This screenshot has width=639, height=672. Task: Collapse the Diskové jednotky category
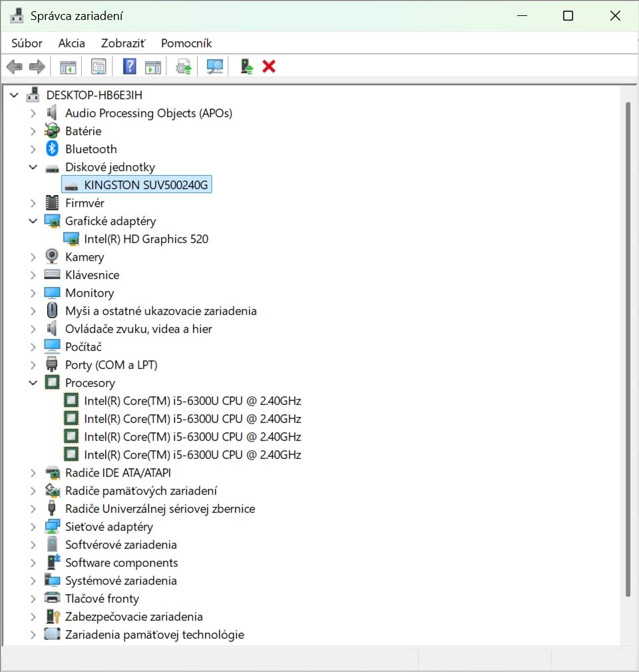[33, 167]
